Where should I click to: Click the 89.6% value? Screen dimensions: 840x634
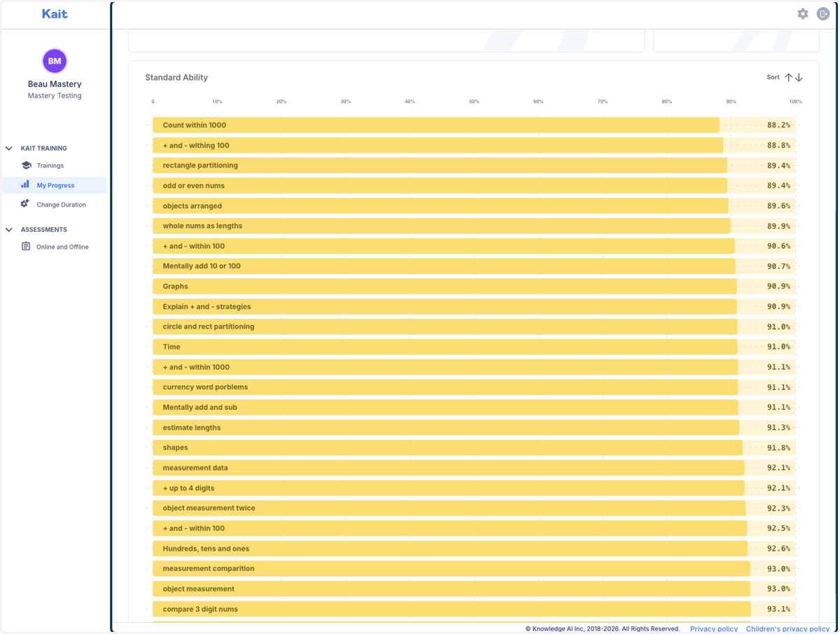778,206
